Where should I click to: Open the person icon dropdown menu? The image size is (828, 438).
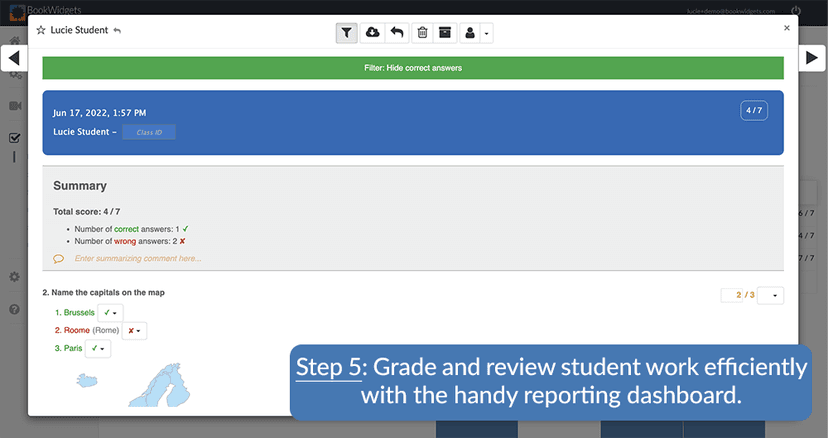[475, 33]
